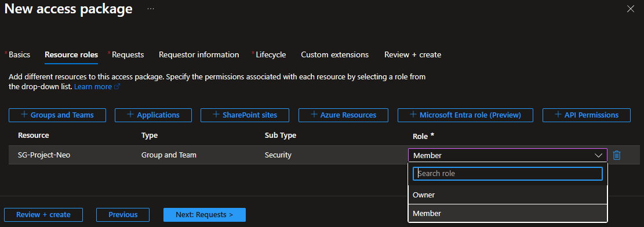The image size is (644, 227).
Task: Expand the Role dropdown showing Member
Action: click(507, 155)
